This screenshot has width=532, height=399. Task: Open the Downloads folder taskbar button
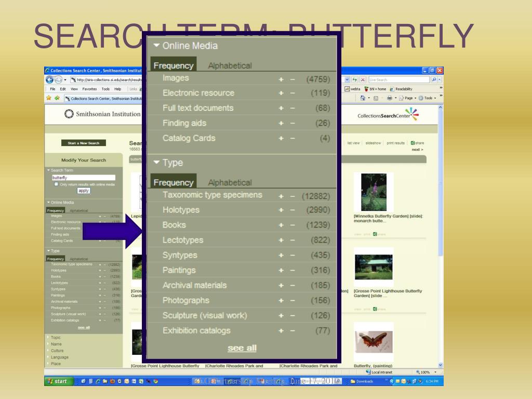click(362, 381)
